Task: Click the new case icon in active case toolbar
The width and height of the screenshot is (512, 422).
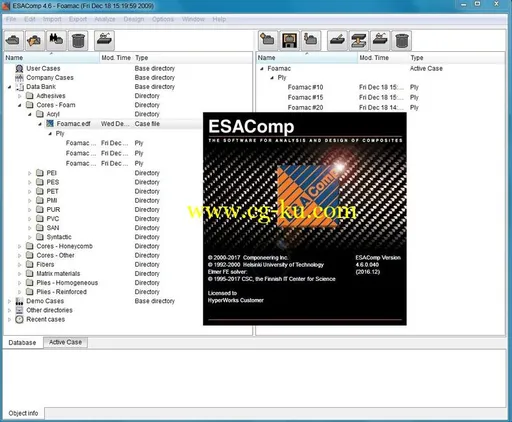Action: pos(268,40)
